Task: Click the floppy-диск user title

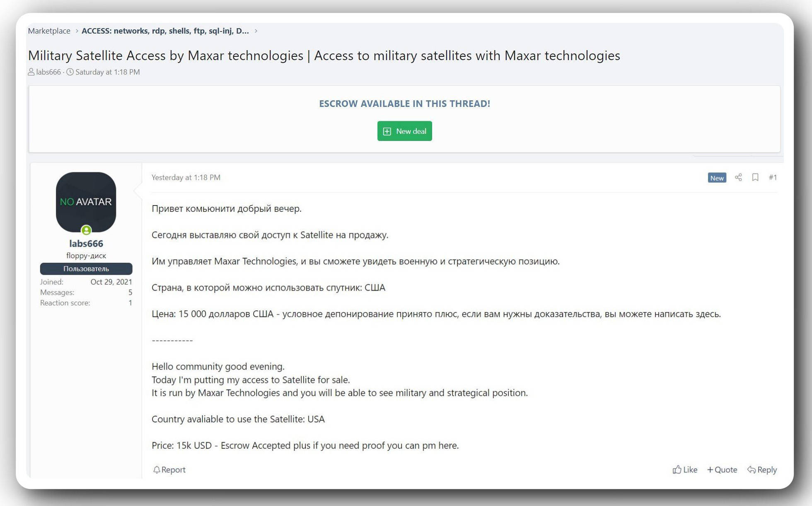Action: click(86, 256)
